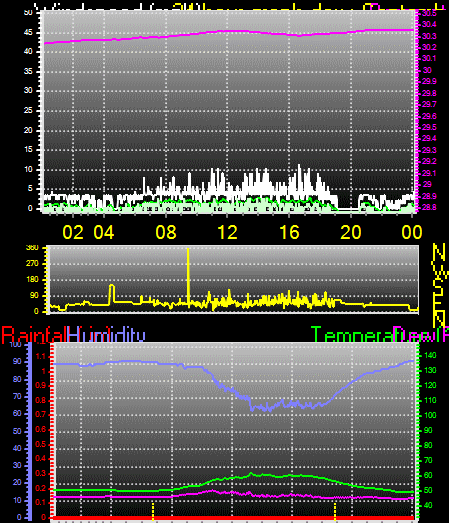Click the red Rainfall legend label

[34, 335]
